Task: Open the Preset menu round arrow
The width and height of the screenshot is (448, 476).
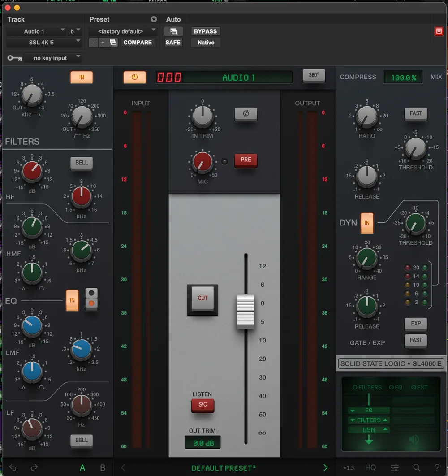Action: tap(154, 19)
